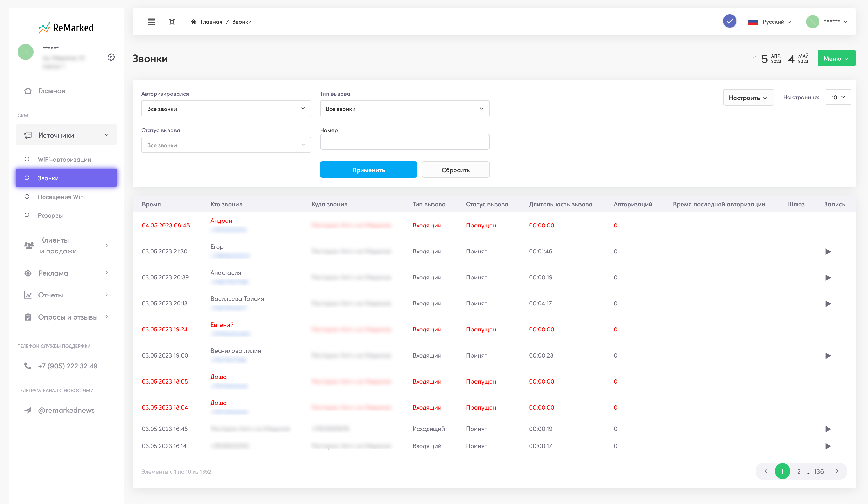Play recording of Анастасия's call

click(828, 278)
